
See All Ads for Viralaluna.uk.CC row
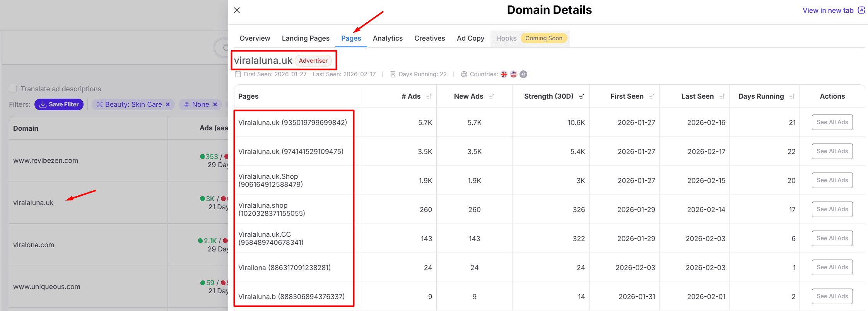click(x=832, y=238)
